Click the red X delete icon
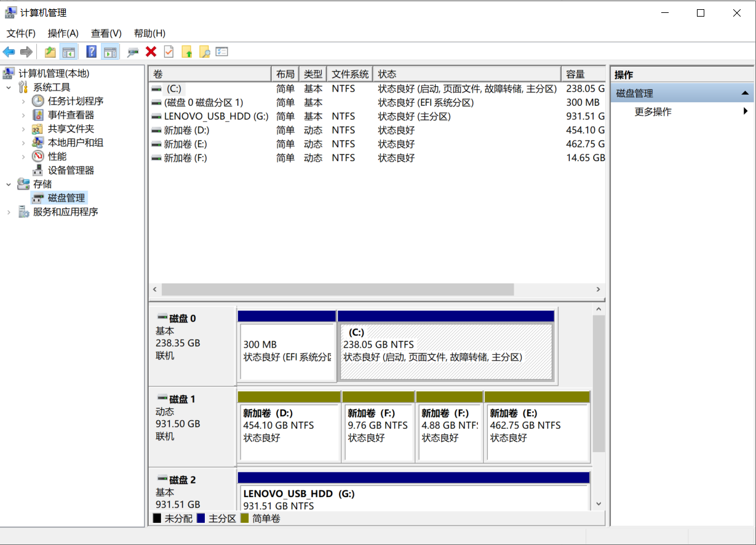 point(151,52)
